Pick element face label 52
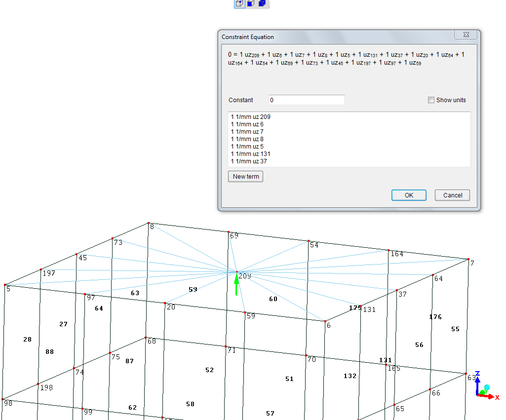This screenshot has width=506, height=420. [x=209, y=370]
